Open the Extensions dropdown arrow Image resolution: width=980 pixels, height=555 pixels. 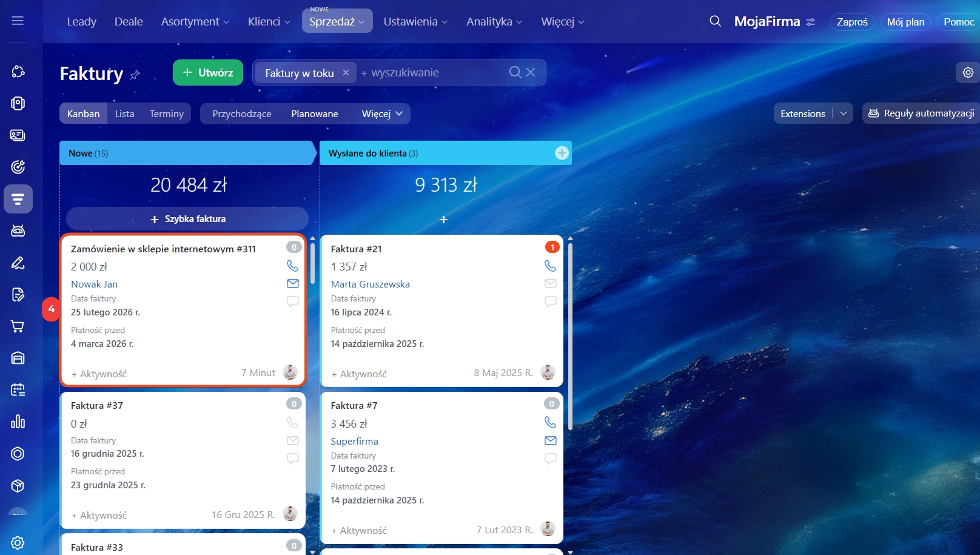click(844, 113)
